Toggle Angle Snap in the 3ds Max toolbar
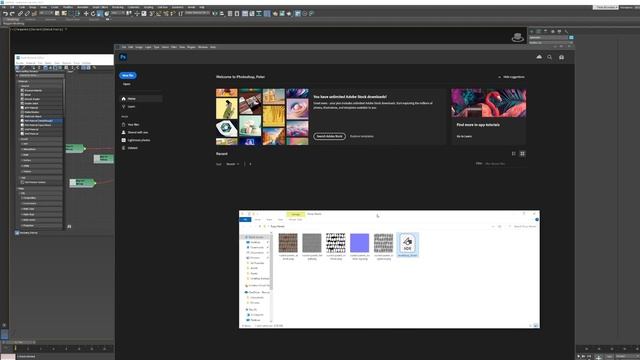Viewport: 640px width, 360px height. coord(159,13)
